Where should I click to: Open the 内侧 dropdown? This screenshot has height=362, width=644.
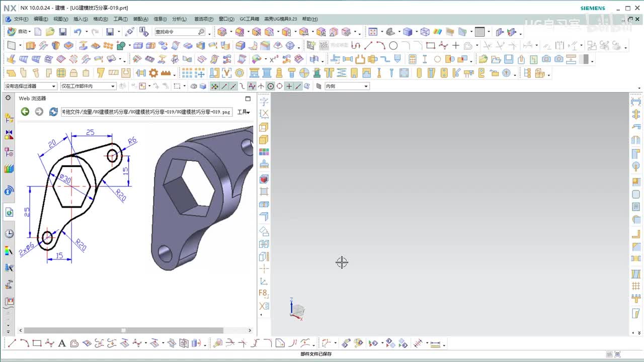pos(347,86)
